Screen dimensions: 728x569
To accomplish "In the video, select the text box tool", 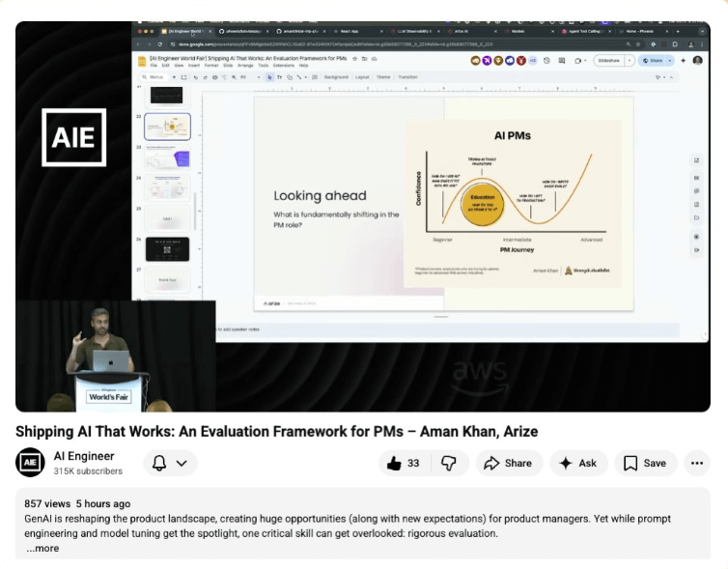I will coord(279,77).
